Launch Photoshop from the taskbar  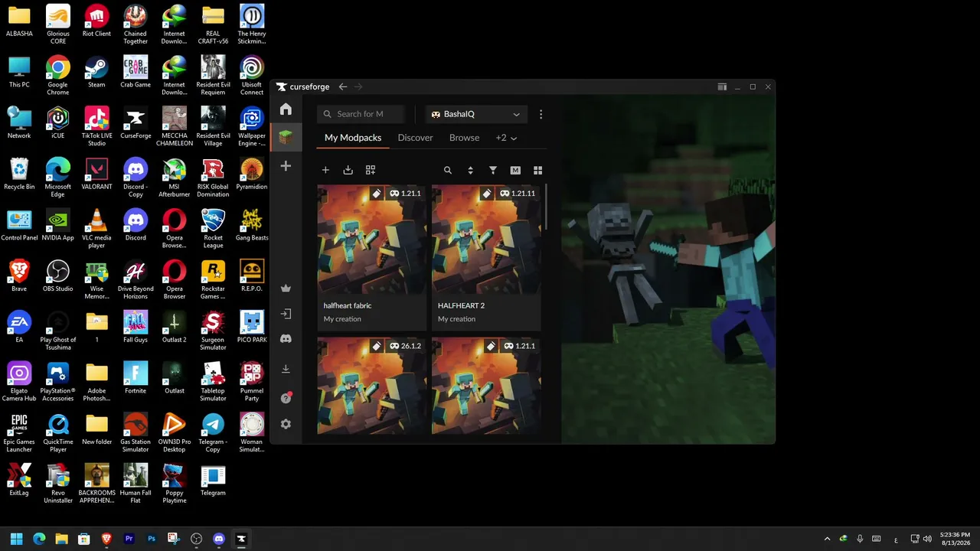coord(152,539)
